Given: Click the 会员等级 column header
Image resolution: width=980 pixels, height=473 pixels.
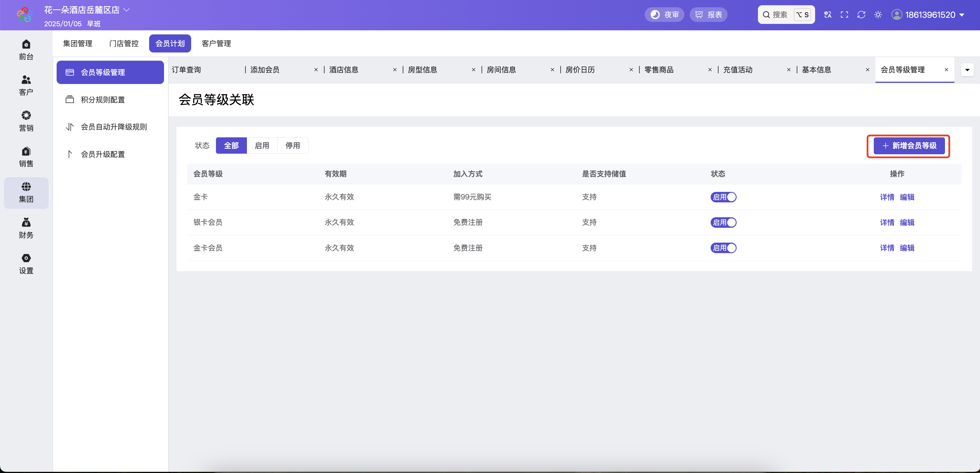Looking at the screenshot, I should coord(208,174).
